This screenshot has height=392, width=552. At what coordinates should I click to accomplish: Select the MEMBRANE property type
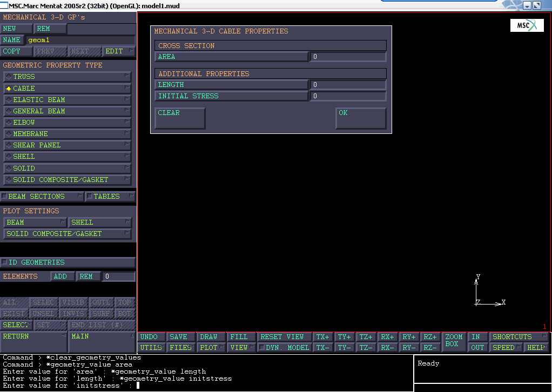point(67,134)
